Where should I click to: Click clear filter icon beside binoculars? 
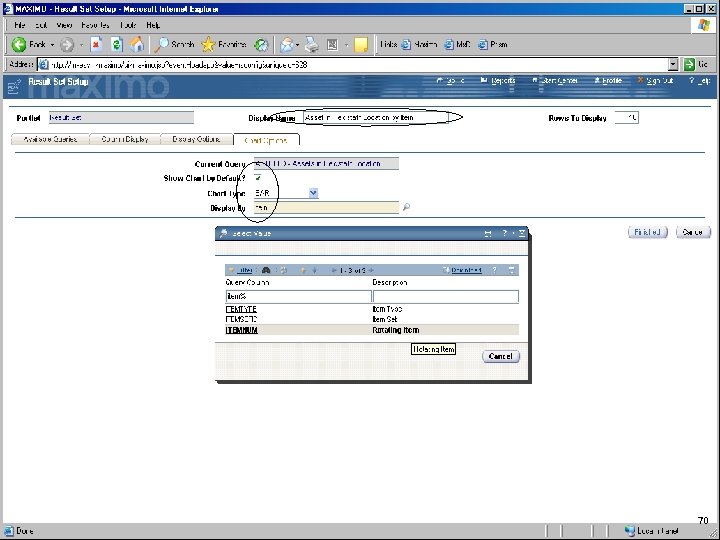284,270
